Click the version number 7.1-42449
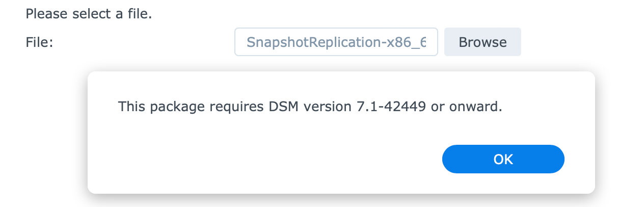The width and height of the screenshot is (644, 207). (x=389, y=107)
